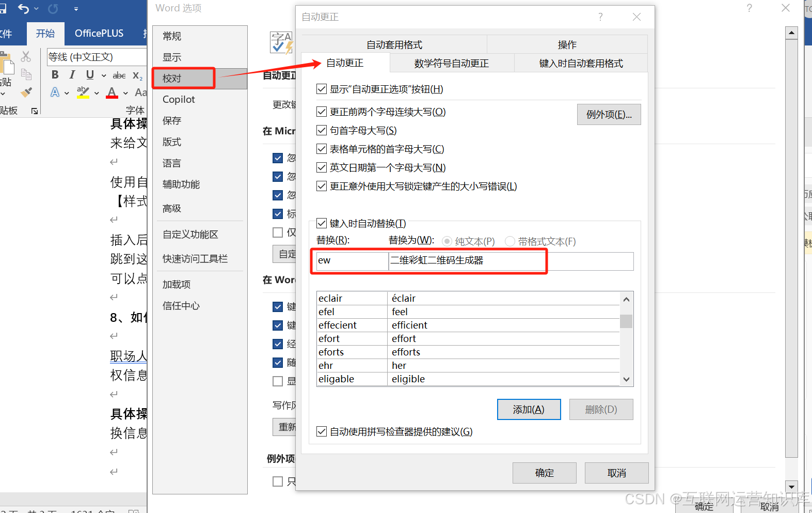The width and height of the screenshot is (812, 513).
Task: Apply Italic formatting from the ribbon
Action: (x=72, y=75)
